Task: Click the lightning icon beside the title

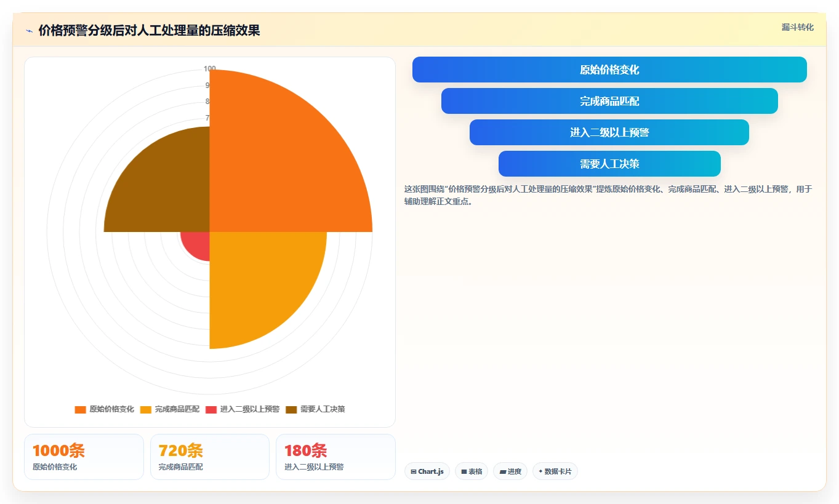Action: pos(29,31)
